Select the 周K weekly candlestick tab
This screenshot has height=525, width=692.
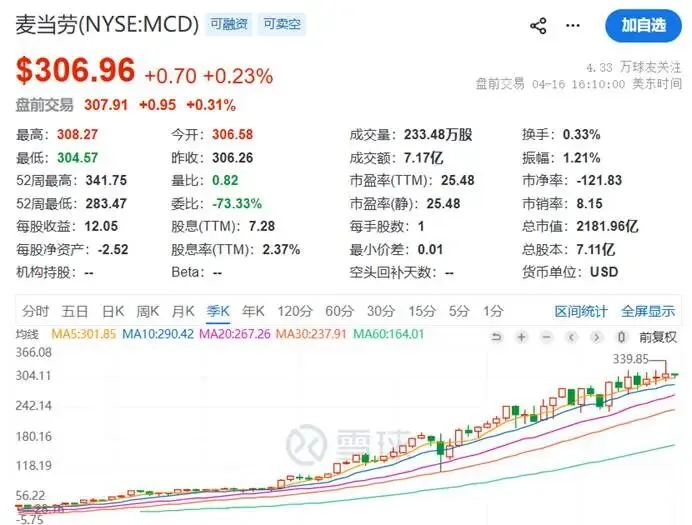click(x=147, y=311)
